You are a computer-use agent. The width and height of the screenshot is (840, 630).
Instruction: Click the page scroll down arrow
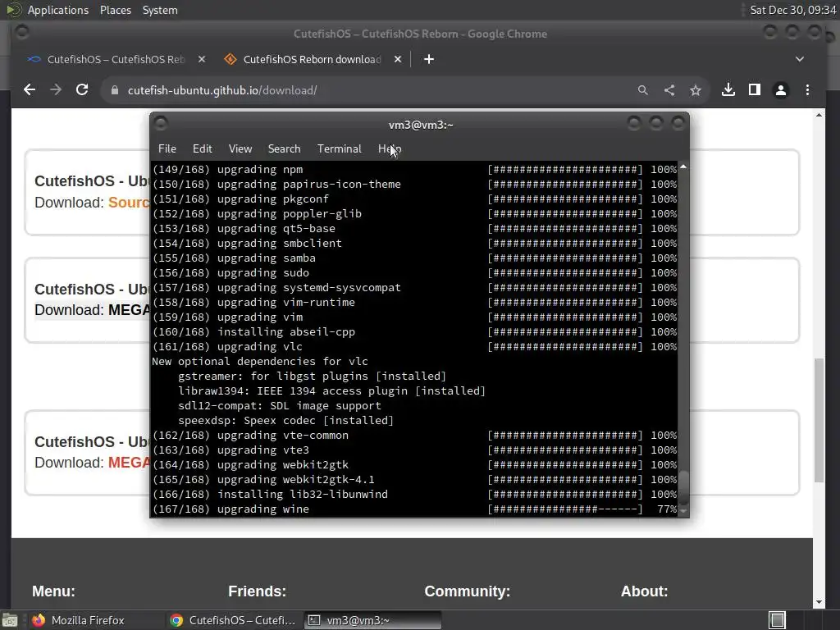[819, 602]
